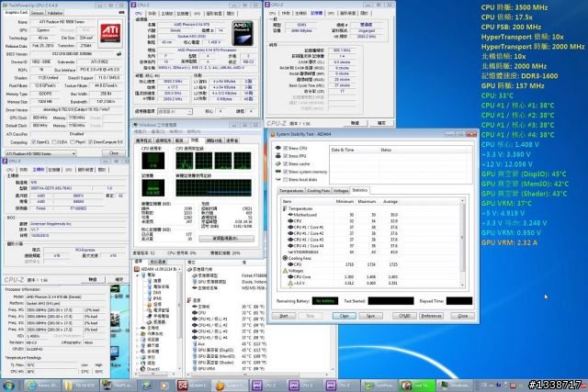Image resolution: width=588 pixels, height=392 pixels.
Task: Toggle PhysX checkbox in GPU-Z
Action: point(72,142)
